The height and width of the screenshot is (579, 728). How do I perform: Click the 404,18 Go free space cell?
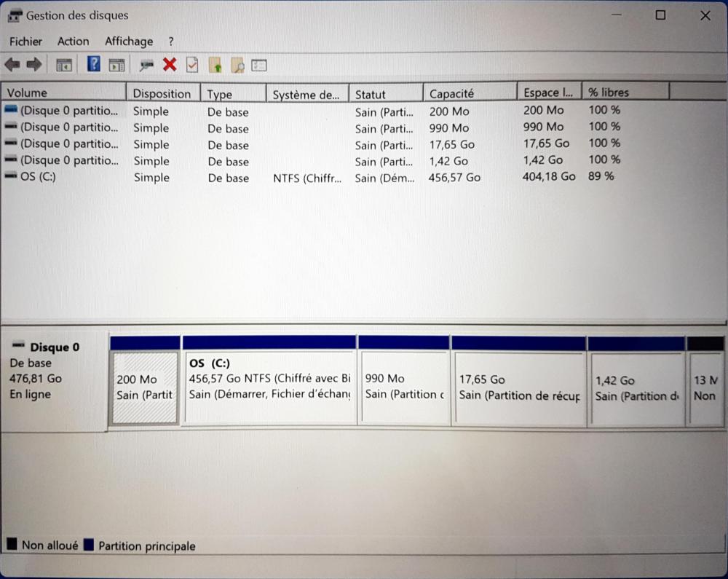click(549, 176)
